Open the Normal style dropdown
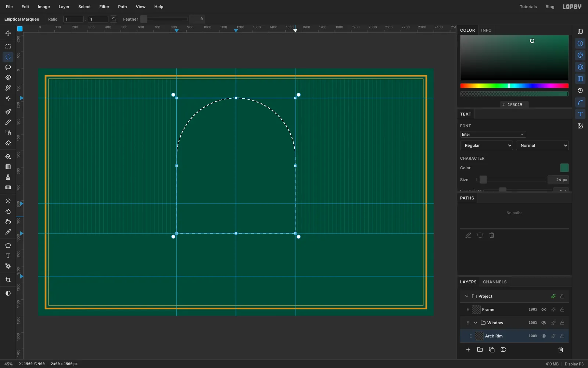Image resolution: width=588 pixels, height=368 pixels. click(x=542, y=145)
